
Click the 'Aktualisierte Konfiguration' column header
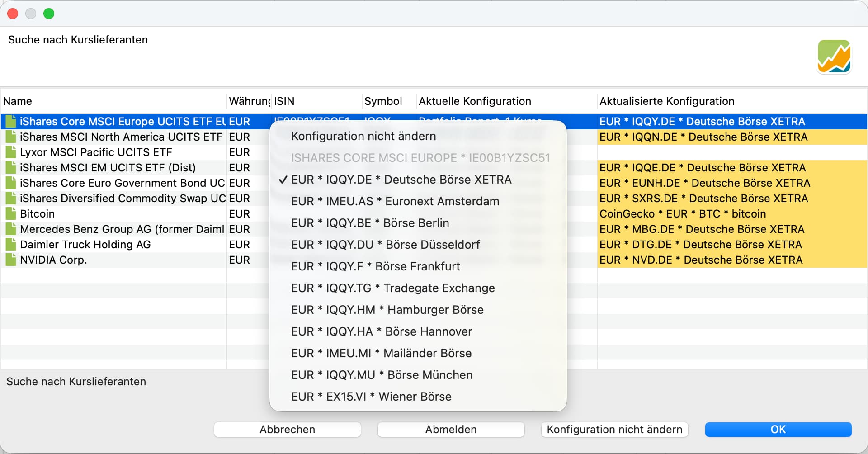pos(666,101)
